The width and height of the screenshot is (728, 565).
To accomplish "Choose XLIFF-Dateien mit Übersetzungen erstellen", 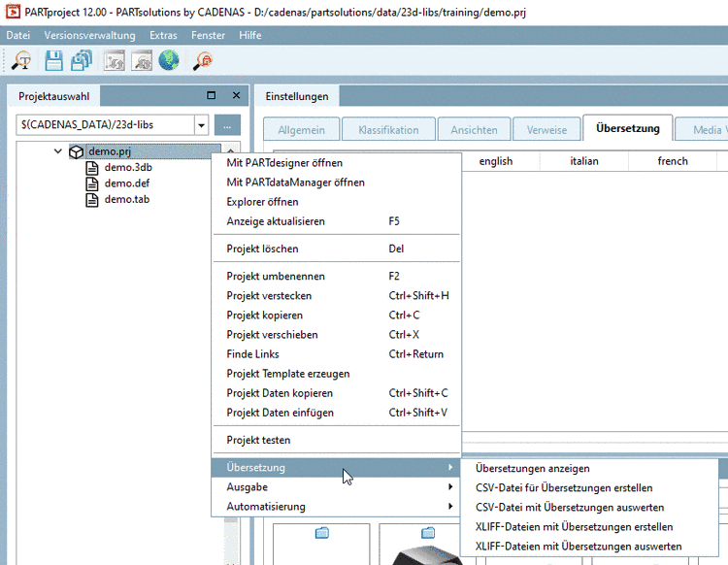I will (589, 527).
